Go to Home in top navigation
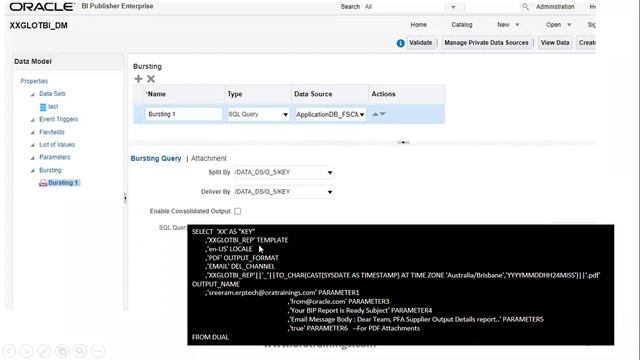The image size is (640, 360). [x=418, y=25]
